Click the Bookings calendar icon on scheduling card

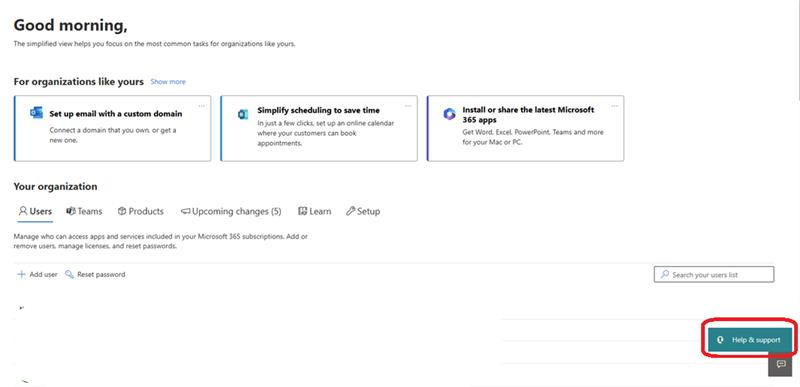tap(243, 114)
